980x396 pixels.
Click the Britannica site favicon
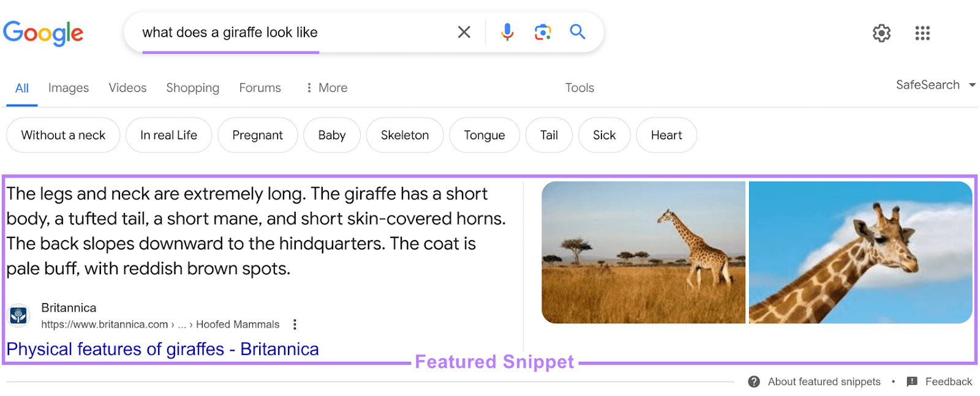pyautogui.click(x=18, y=315)
